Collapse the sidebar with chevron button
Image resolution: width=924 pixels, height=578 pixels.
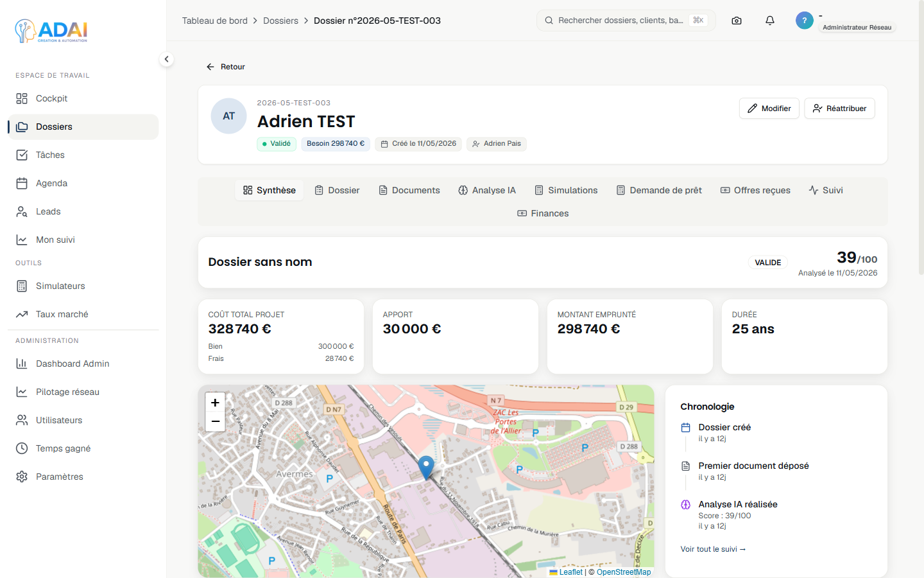[166, 59]
